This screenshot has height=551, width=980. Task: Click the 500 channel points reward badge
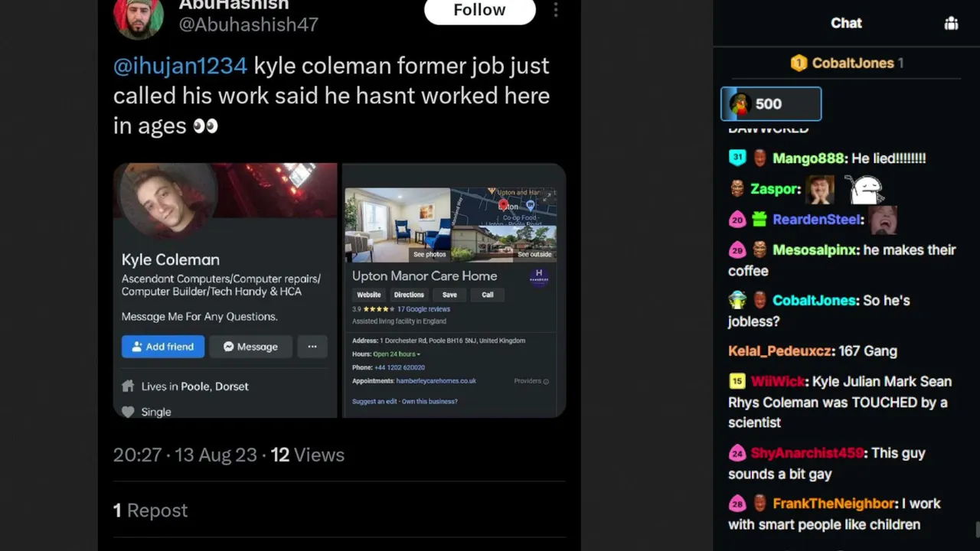(771, 104)
